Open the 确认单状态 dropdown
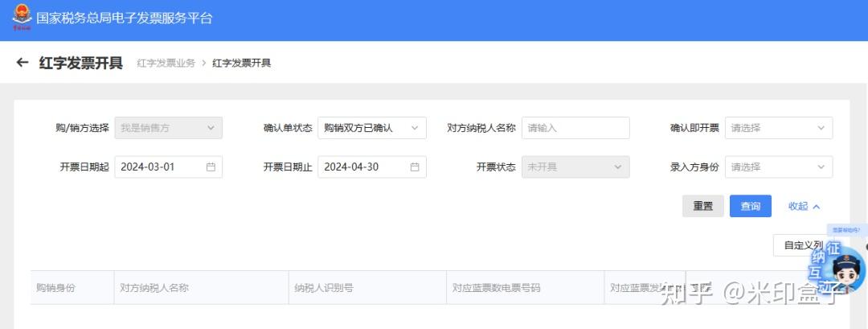868x329 pixels. [372, 128]
